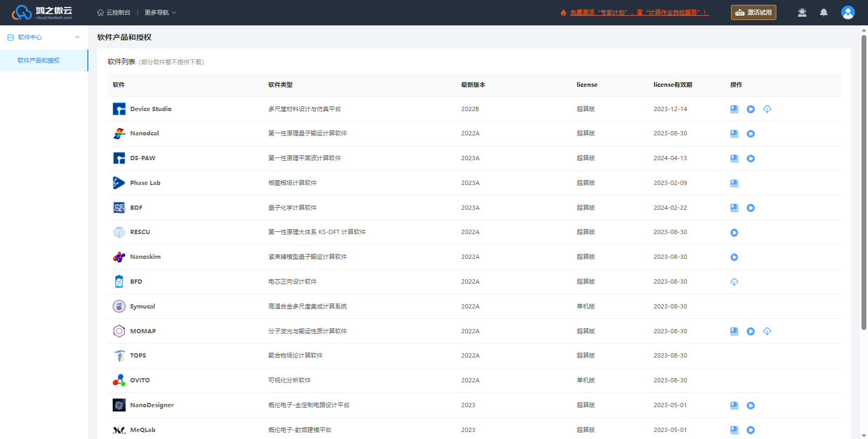Click the TOPS software name
Screen dimensions: 868x439
138,355
